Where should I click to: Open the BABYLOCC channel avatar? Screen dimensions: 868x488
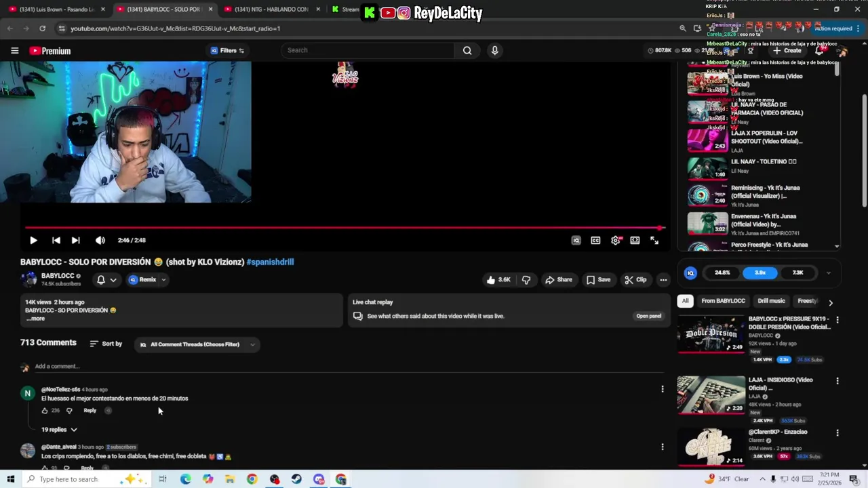28,279
